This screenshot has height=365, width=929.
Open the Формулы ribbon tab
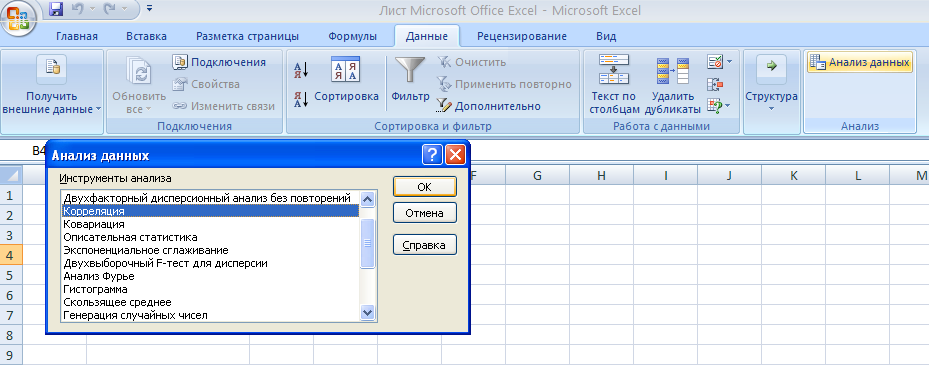click(353, 36)
